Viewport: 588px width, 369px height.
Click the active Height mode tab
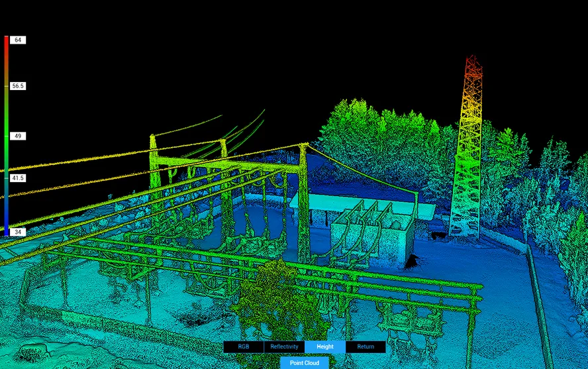[x=324, y=346]
